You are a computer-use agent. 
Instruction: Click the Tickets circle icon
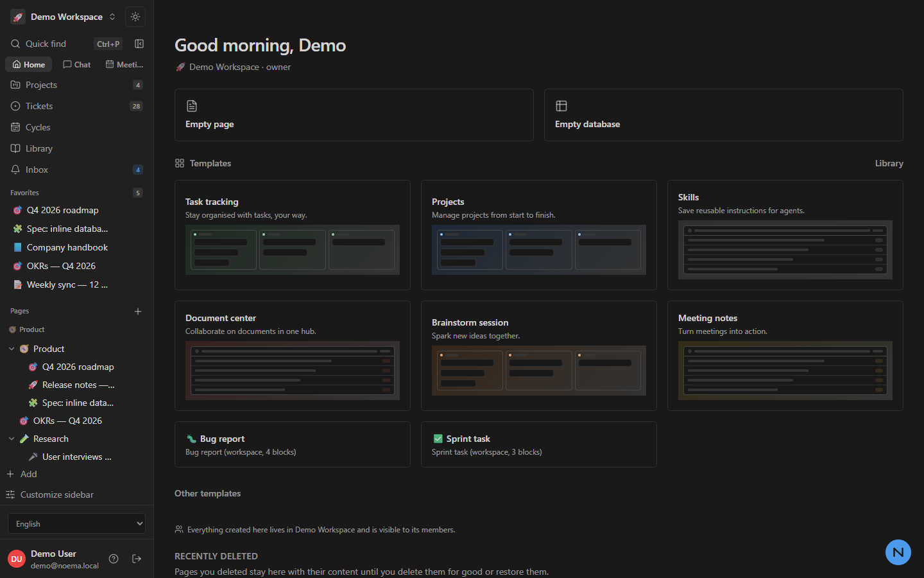tap(15, 106)
